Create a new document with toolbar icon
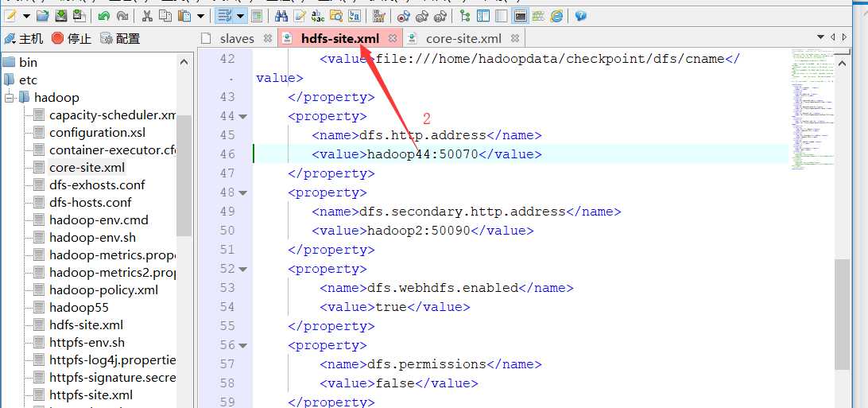This screenshot has height=408, width=868. 10,15
